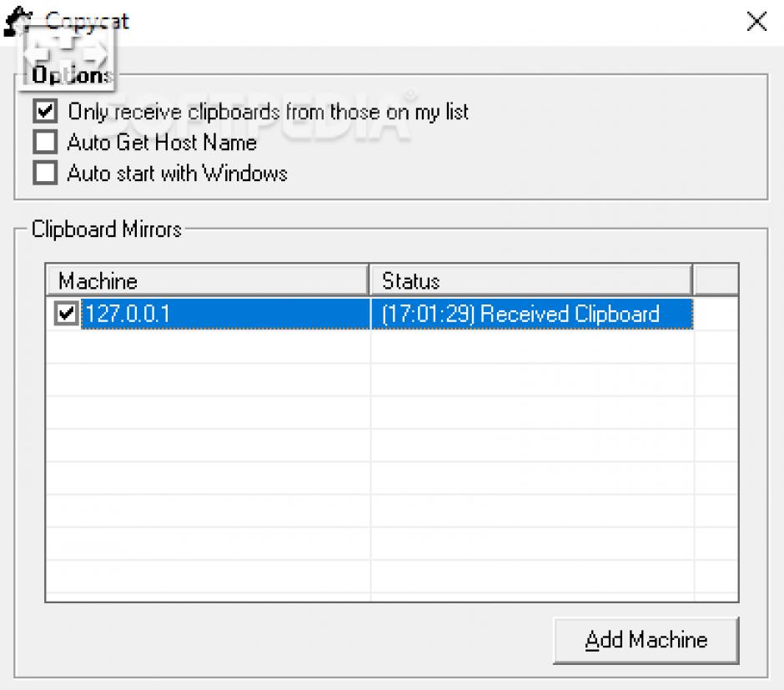Uncheck Only receive clipboards from those on my list
Image resolution: width=784 pixels, height=690 pixels.
coord(45,111)
